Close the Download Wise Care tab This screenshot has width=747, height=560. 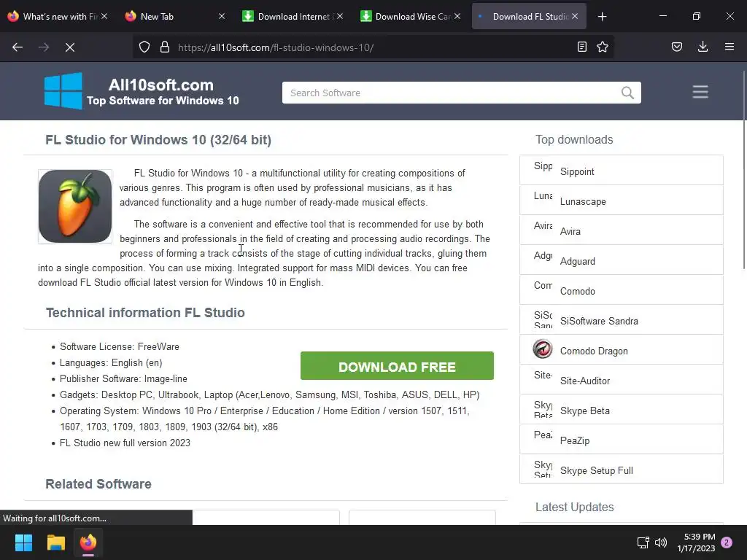457,16
